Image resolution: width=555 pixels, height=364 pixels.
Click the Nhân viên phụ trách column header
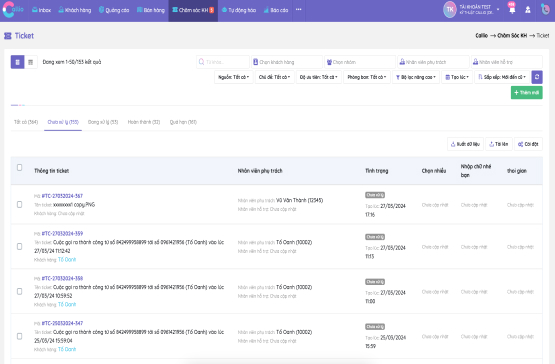click(x=260, y=171)
